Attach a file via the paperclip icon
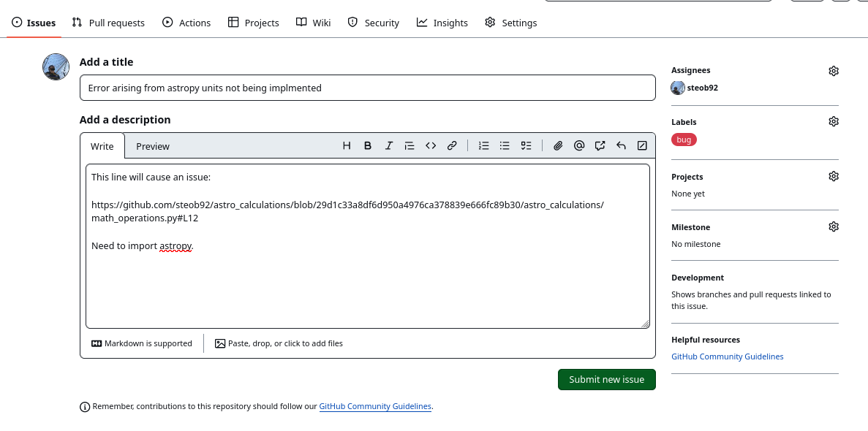Viewport: 868px width, 431px height. [558, 145]
